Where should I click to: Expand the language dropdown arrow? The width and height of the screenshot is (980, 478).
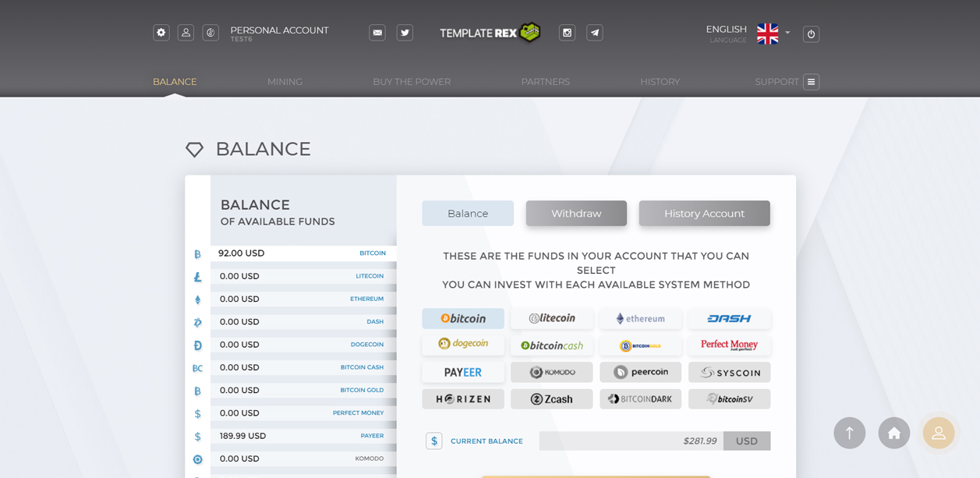787,33
